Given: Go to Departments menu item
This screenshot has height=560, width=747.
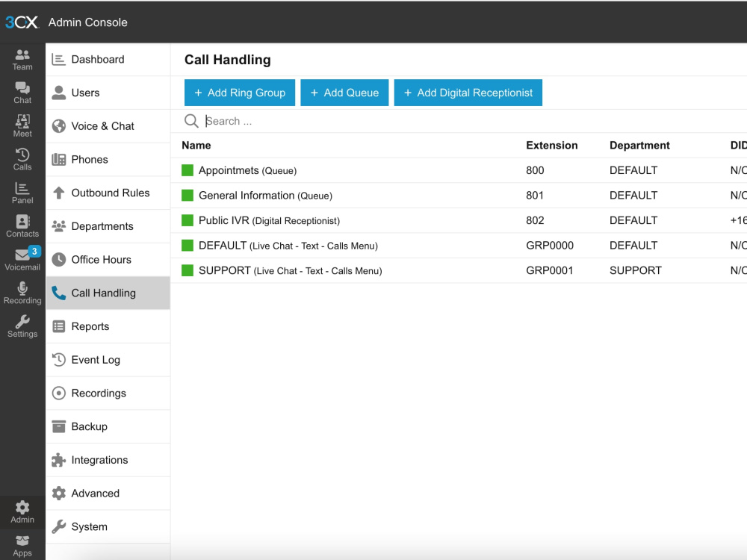Looking at the screenshot, I should point(108,226).
